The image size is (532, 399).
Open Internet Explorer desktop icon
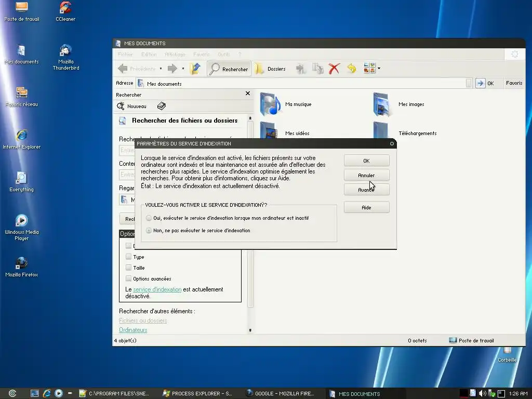click(x=21, y=139)
